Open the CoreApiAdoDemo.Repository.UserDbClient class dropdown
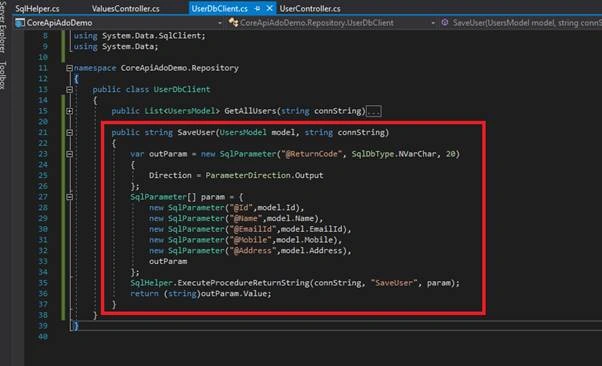602x366 pixels. click(x=433, y=23)
